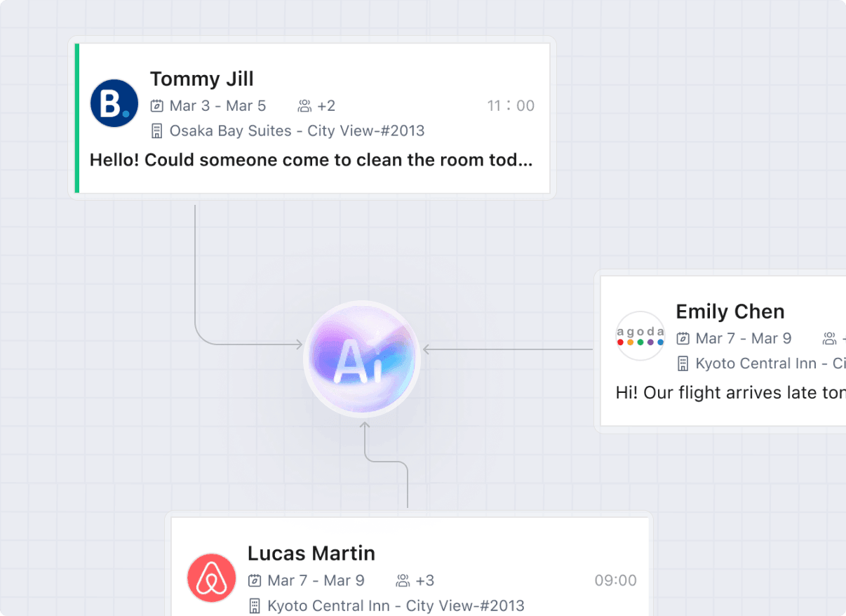
Task: Click calendar icon in Lucas Martin card
Action: [x=255, y=580]
